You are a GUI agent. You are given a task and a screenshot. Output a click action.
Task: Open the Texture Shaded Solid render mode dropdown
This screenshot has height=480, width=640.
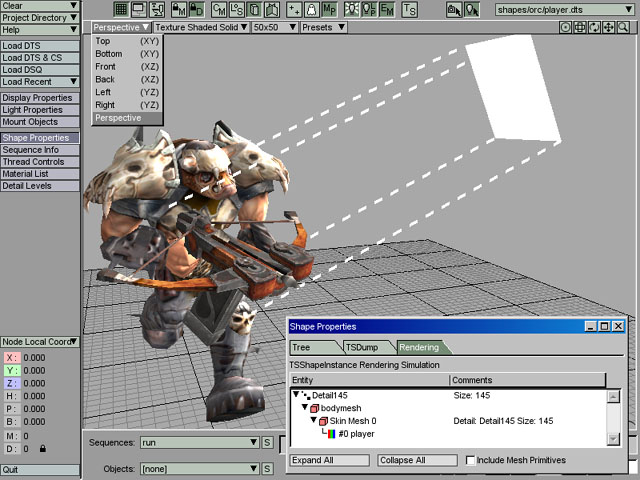198,28
